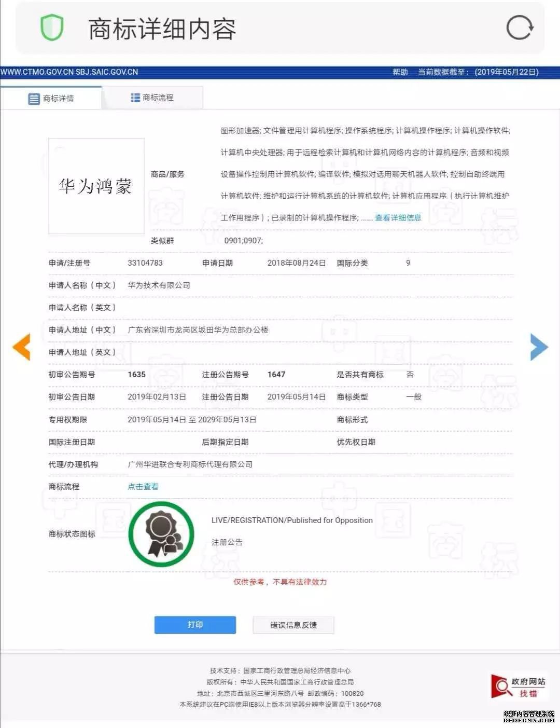Click the 商标状态图标 label
This screenshot has height=728, width=560.
tap(72, 534)
